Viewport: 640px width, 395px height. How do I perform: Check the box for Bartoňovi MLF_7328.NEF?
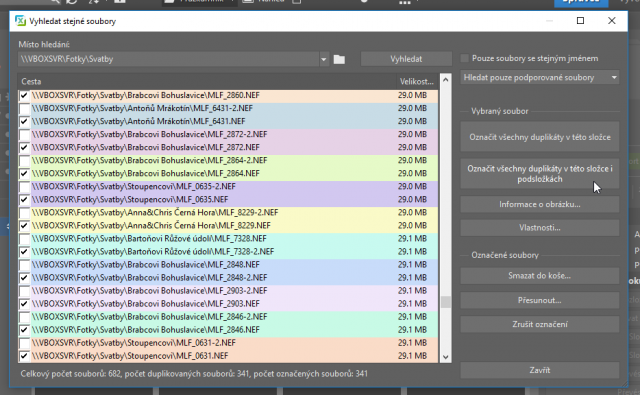[24, 239]
